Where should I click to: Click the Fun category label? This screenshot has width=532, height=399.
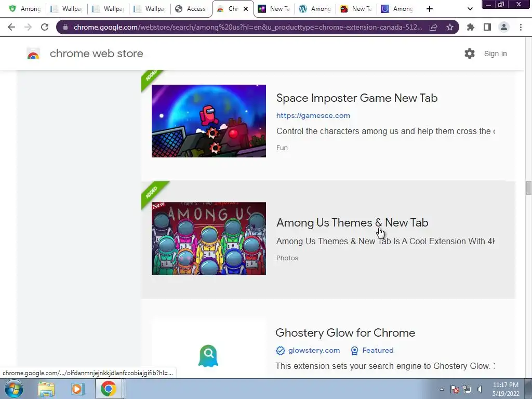[x=282, y=148]
